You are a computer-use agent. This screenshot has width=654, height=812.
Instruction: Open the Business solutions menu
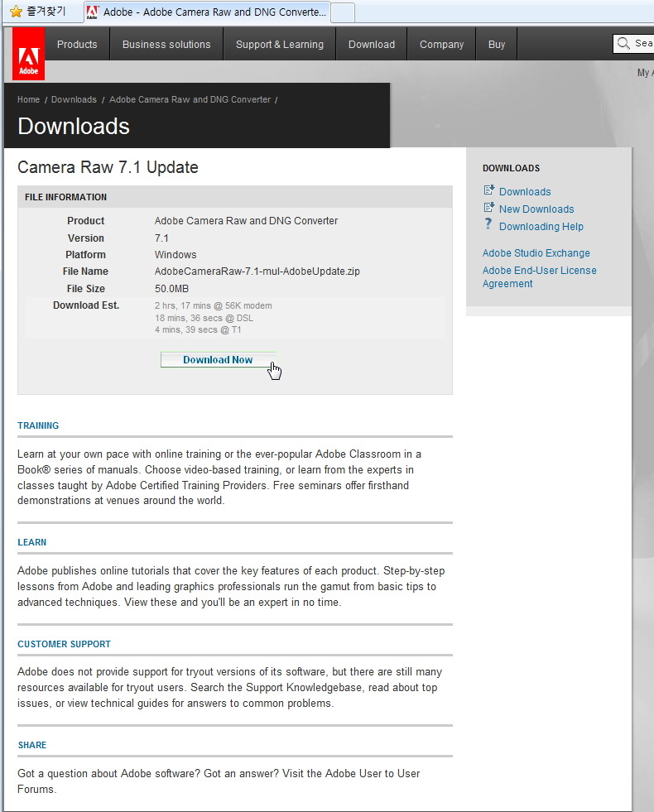pyautogui.click(x=166, y=45)
